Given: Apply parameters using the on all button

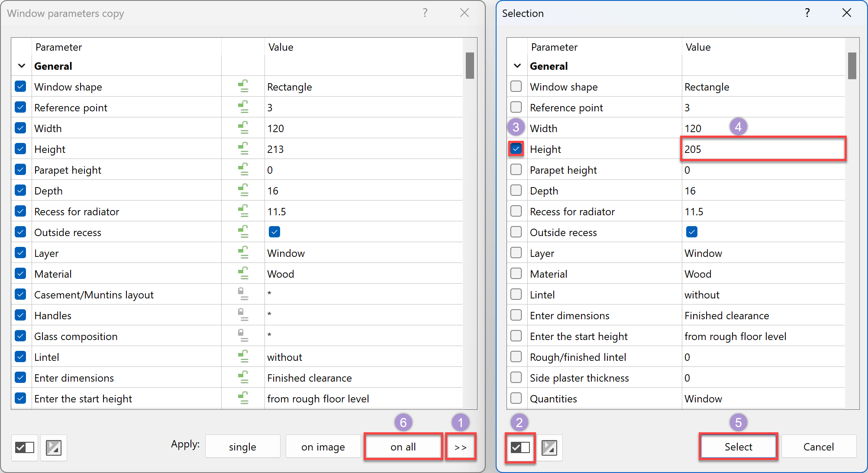Looking at the screenshot, I should coord(403,447).
